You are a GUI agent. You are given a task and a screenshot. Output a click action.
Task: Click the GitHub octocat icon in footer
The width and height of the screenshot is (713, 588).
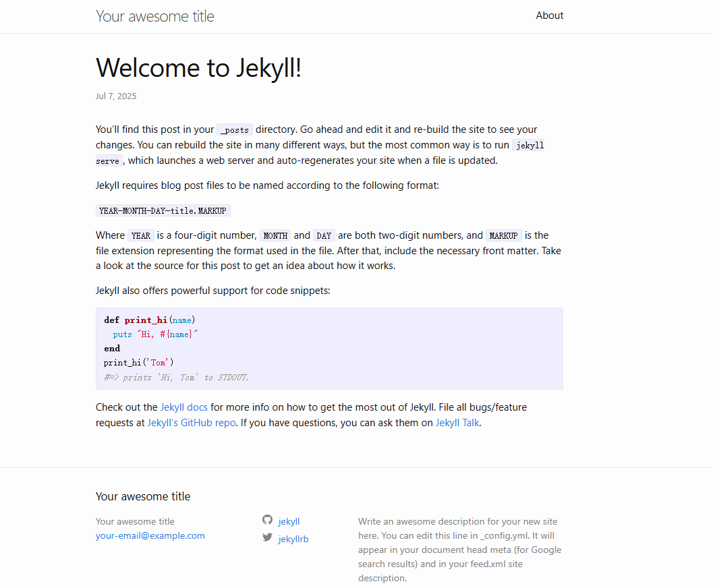click(x=267, y=520)
